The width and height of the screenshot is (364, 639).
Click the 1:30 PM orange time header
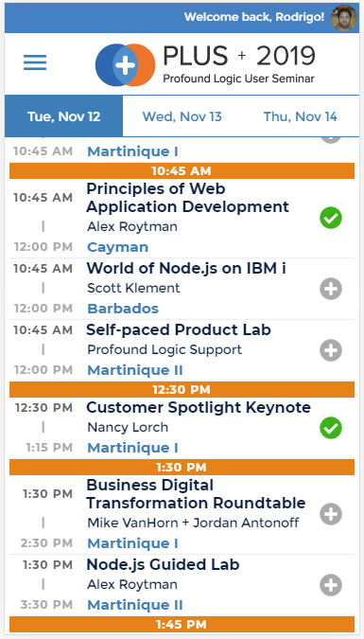point(182,467)
